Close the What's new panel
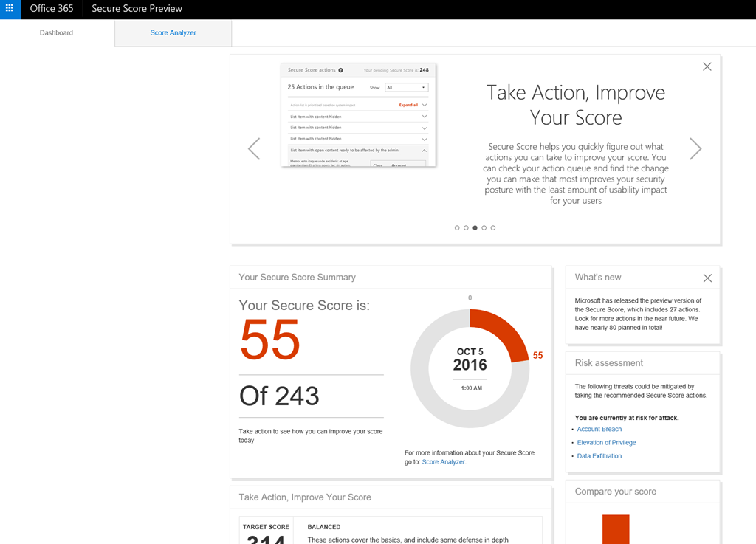Screen dimensions: 756x544 coord(707,278)
